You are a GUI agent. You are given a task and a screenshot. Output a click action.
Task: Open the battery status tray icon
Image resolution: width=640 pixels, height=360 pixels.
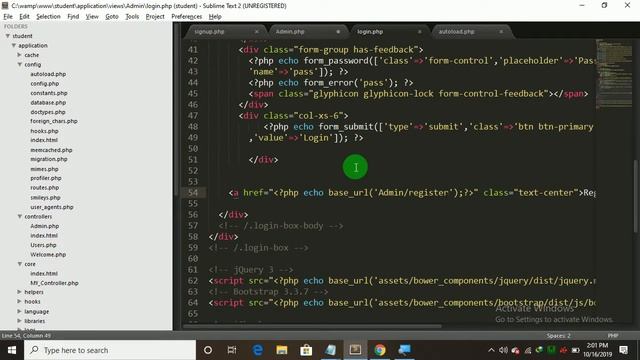(x=576, y=350)
